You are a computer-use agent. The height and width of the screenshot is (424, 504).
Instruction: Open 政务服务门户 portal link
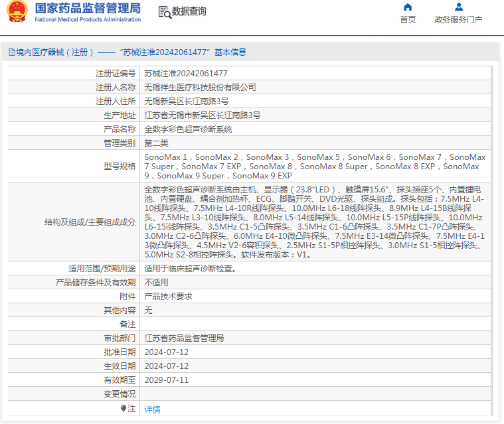pos(458,20)
